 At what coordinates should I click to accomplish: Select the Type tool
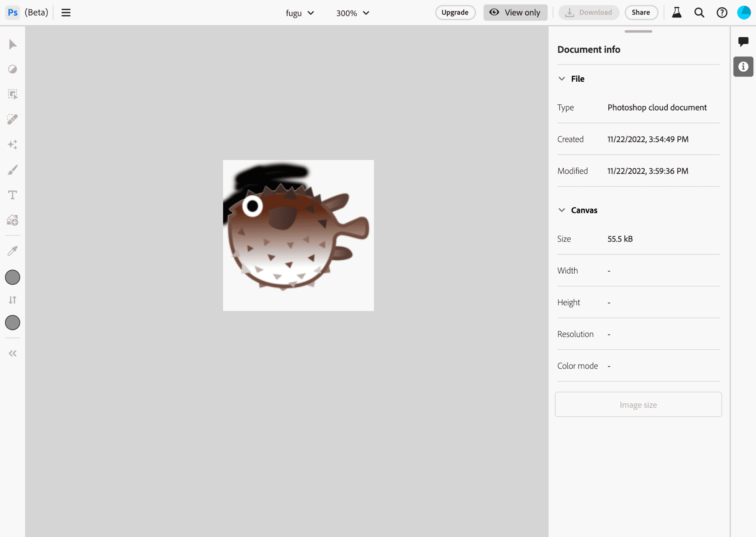[13, 195]
